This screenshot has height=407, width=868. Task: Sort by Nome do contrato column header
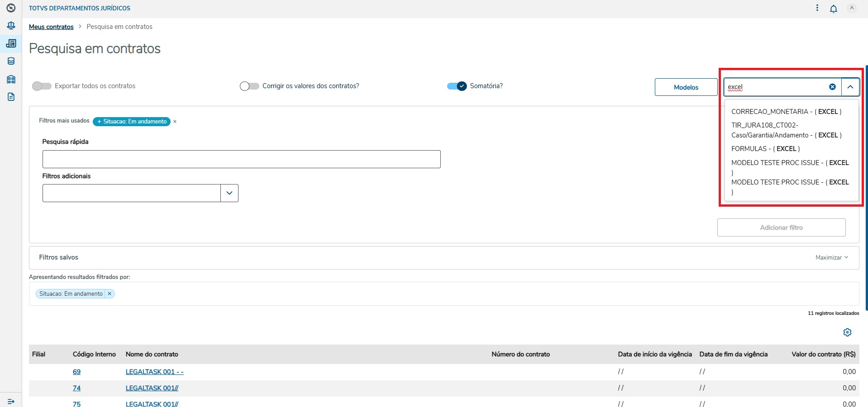coord(152,354)
